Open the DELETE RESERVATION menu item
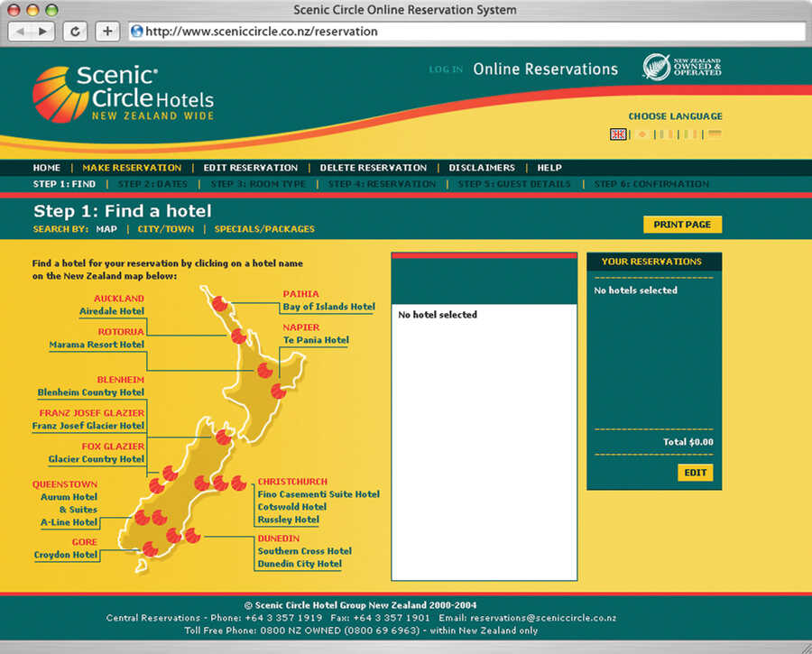The width and height of the screenshot is (812, 654). [x=374, y=168]
